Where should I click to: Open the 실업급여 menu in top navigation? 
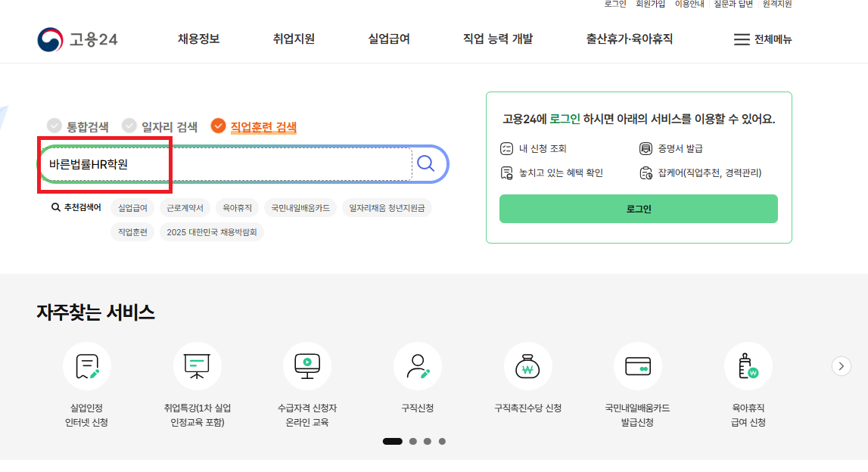tap(389, 39)
